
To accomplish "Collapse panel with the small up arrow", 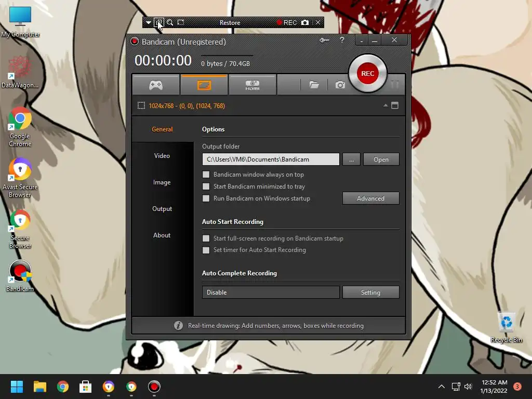I will [x=385, y=105].
